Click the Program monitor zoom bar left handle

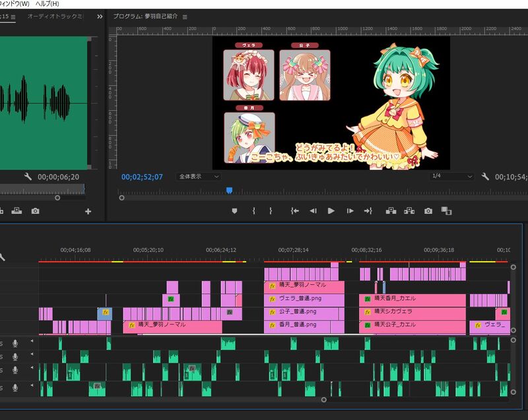(x=122, y=198)
